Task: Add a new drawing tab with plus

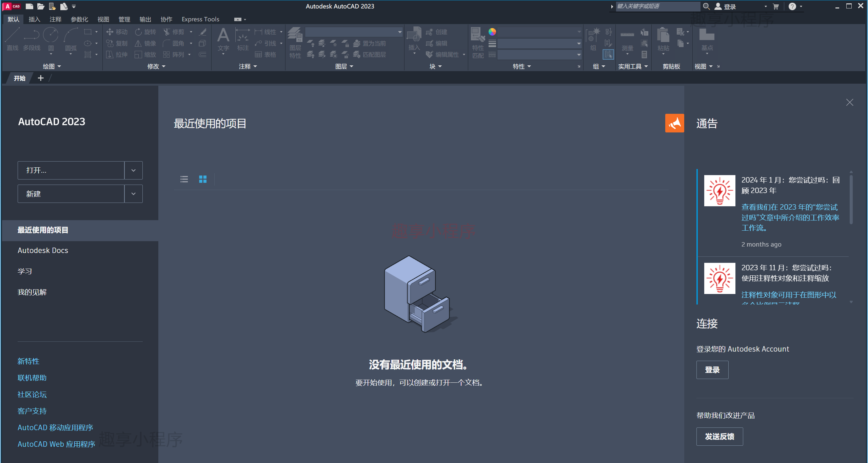Action: pyautogui.click(x=41, y=78)
